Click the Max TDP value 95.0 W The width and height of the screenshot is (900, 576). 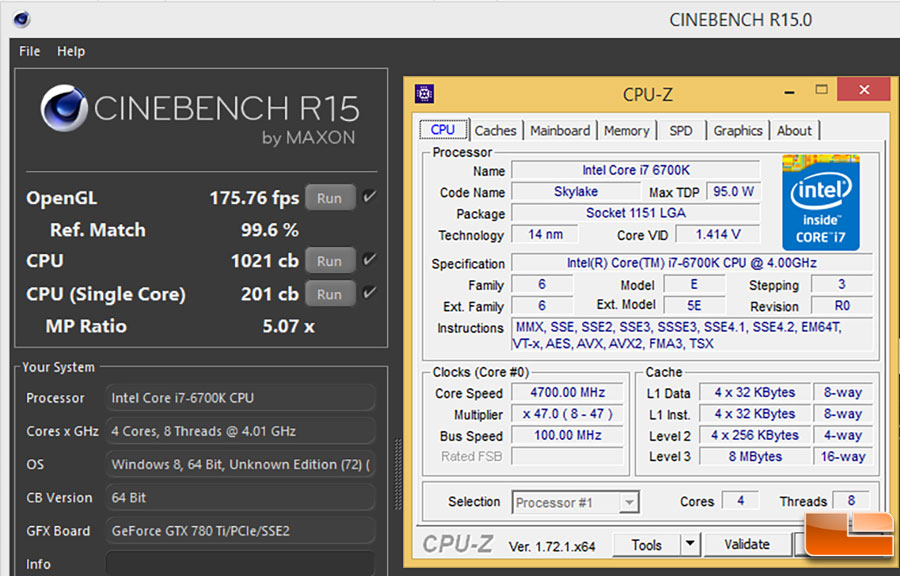tap(733, 192)
